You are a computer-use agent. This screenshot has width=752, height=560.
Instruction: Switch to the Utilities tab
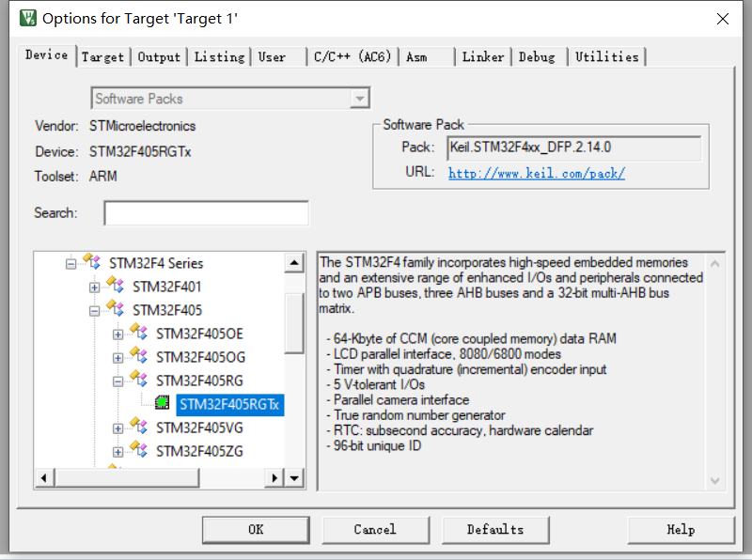pos(606,57)
